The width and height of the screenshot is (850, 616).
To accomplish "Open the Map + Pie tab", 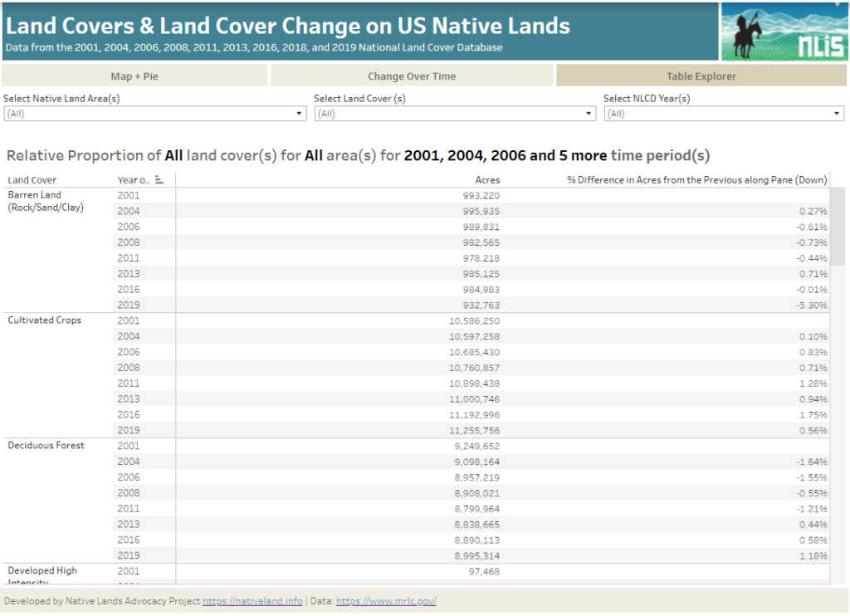I will [134, 76].
